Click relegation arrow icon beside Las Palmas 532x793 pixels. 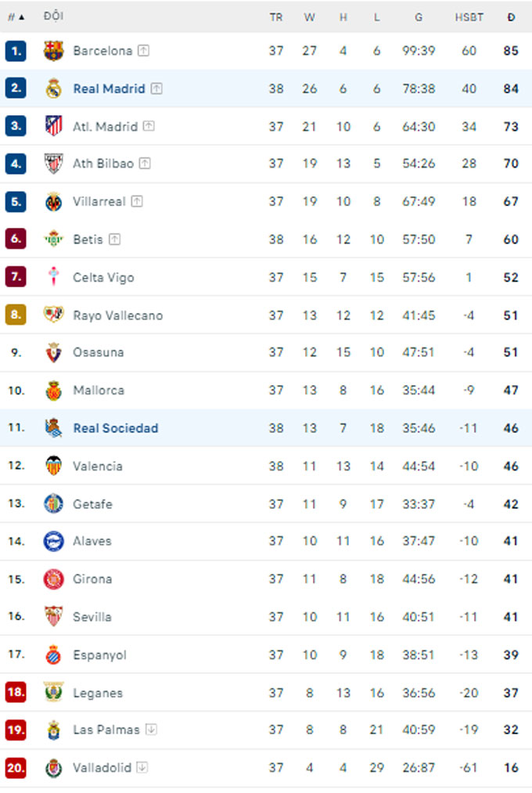[151, 730]
